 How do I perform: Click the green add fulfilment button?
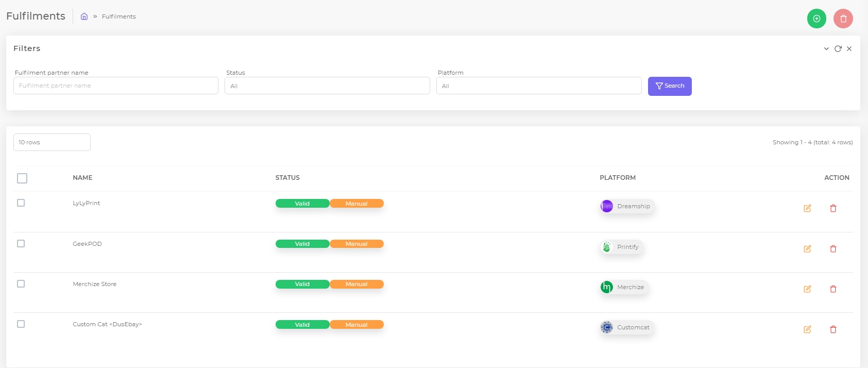[x=816, y=19]
